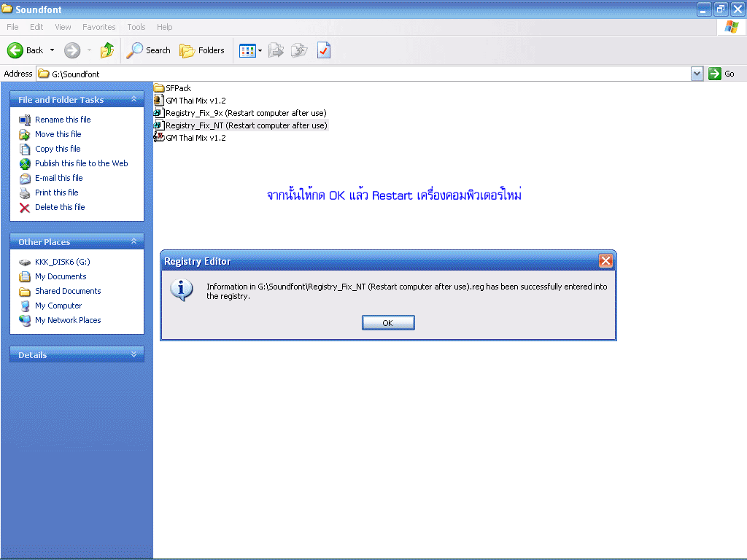
Task: Collapse the Other Places panel
Action: point(134,241)
